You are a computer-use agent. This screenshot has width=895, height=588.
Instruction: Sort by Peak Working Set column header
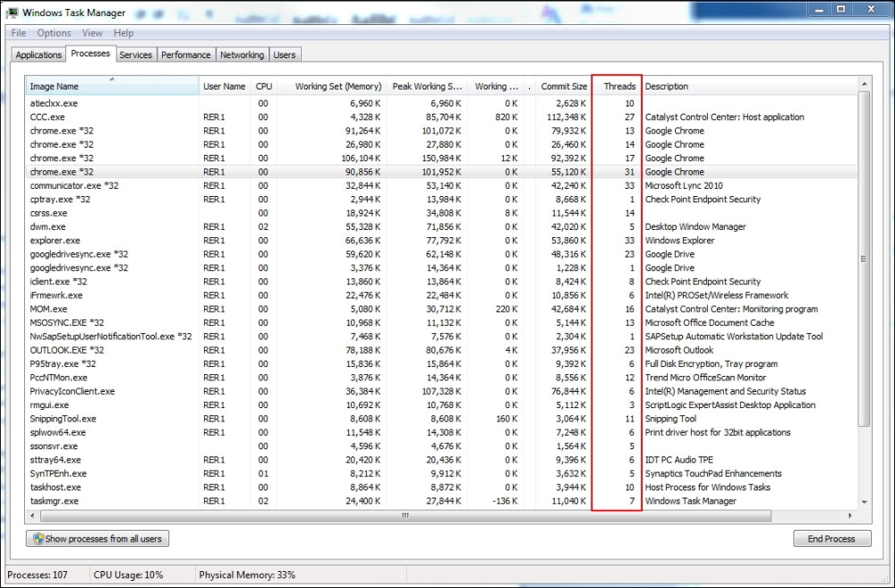click(x=427, y=86)
